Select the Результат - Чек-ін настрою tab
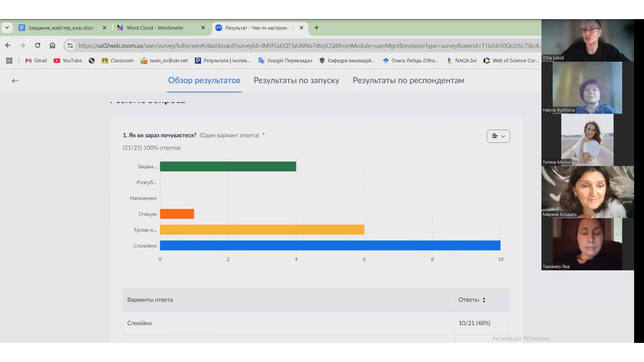This screenshot has height=362, width=644. pos(259,28)
